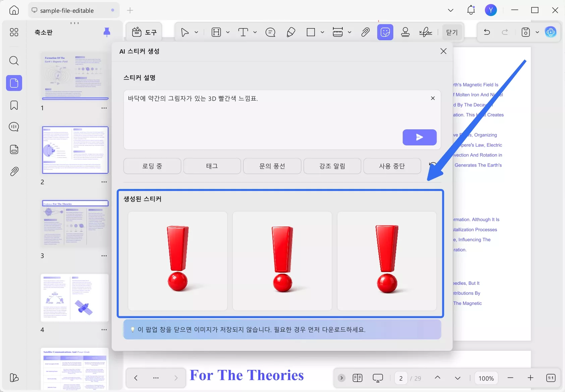Expand the shape tool dropdown
The height and width of the screenshot is (392, 565).
[323, 32]
